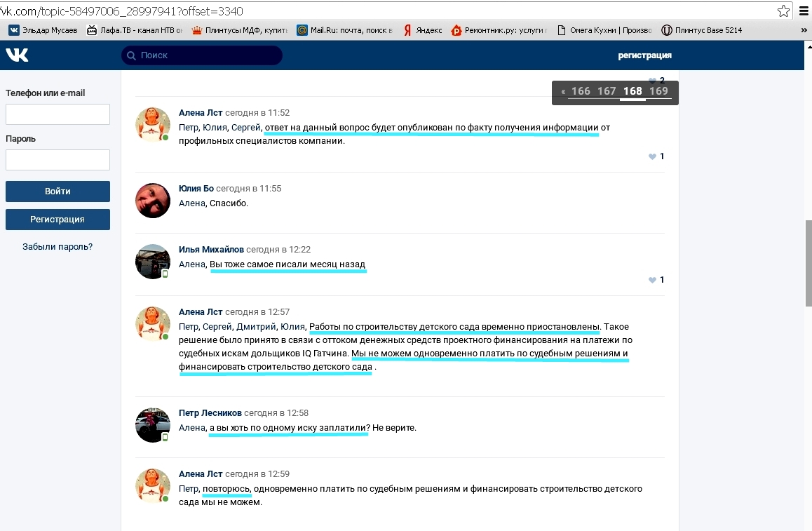
Task: Open the Алена Лст avatar at 12:57
Action: coord(153,324)
